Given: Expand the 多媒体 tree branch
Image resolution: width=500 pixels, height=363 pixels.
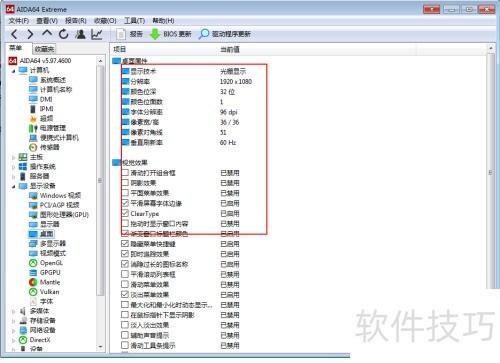Looking at the screenshot, I should pos(14,312).
